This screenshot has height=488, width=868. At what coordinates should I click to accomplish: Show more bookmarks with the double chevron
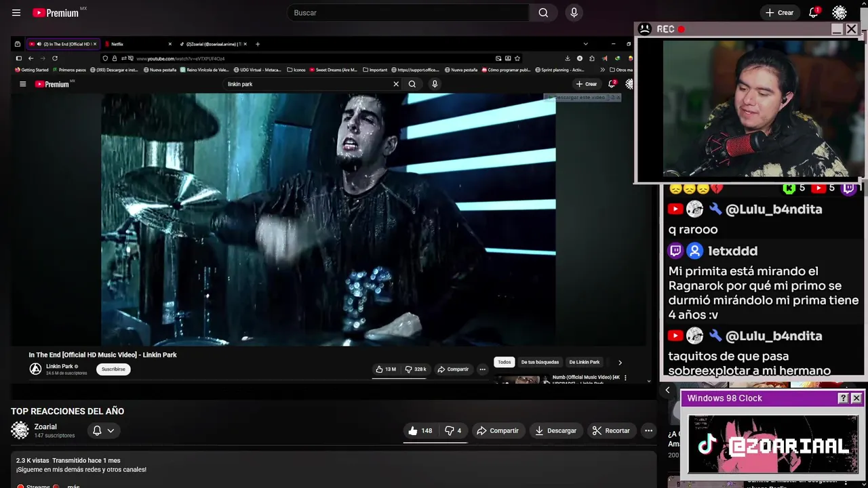coord(602,70)
